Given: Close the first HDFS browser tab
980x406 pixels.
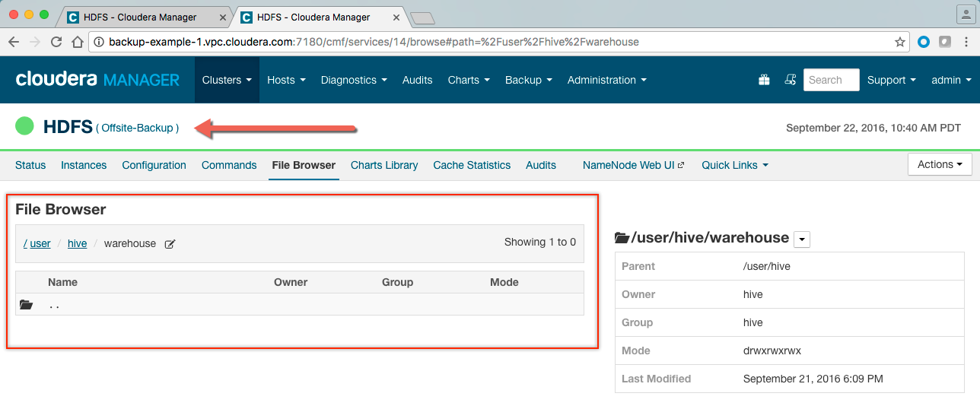Looking at the screenshot, I should tap(221, 17).
